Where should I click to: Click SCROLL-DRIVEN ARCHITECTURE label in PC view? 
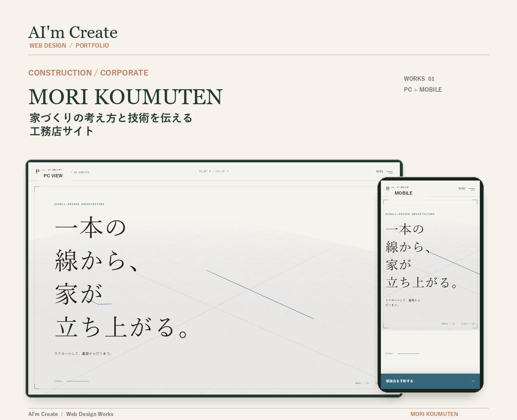[79, 204]
